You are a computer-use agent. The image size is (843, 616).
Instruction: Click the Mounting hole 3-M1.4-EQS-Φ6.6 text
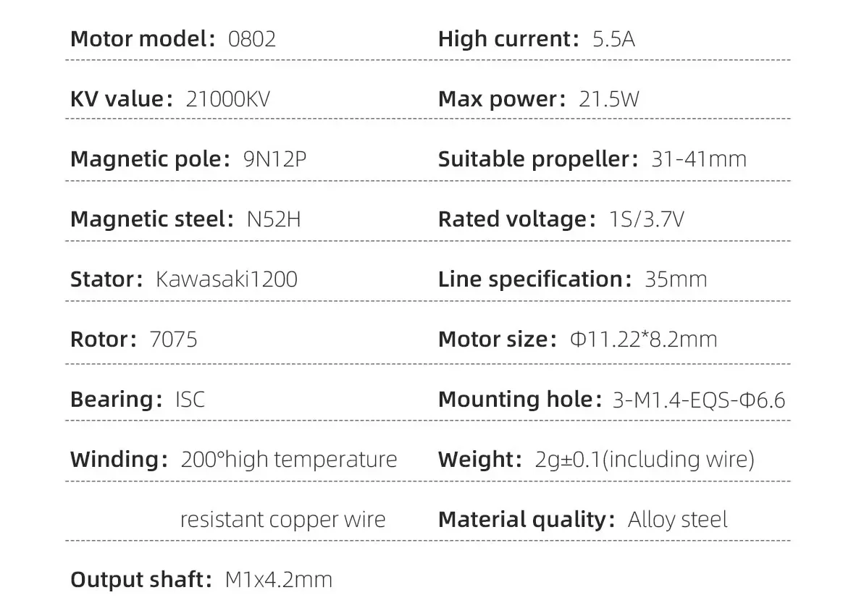coord(612,400)
